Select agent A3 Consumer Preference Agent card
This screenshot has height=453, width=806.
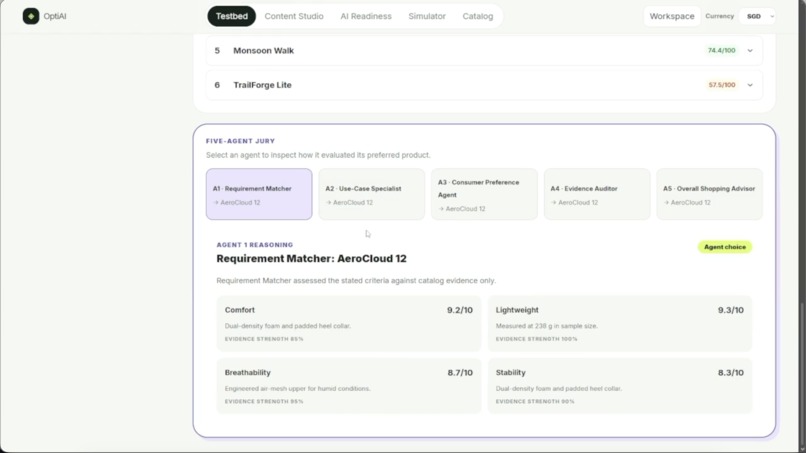tap(484, 194)
